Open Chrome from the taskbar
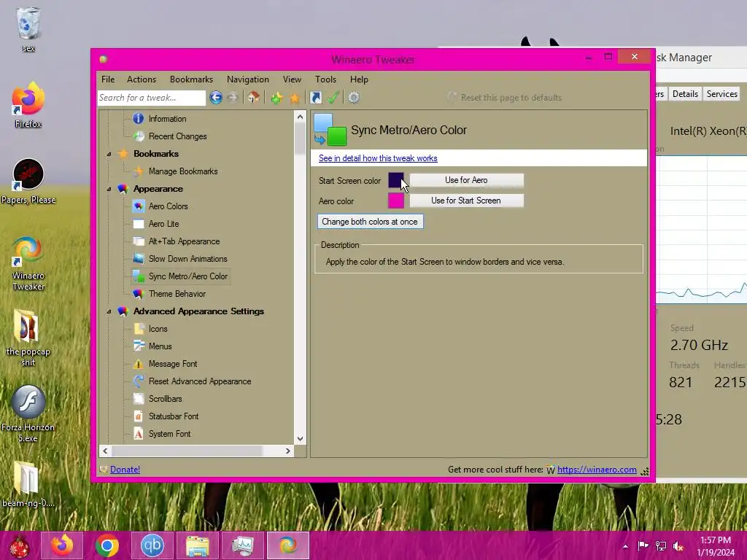The height and width of the screenshot is (560, 747). pyautogui.click(x=107, y=545)
